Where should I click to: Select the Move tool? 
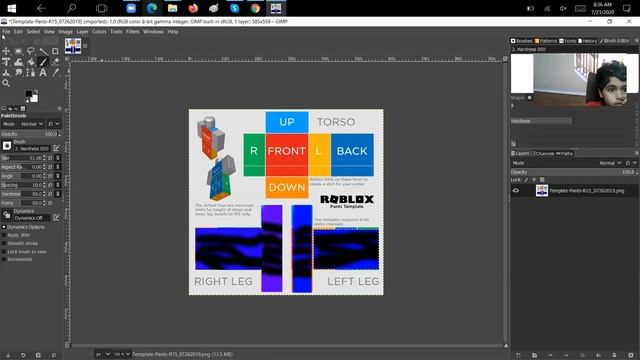click(x=6, y=51)
